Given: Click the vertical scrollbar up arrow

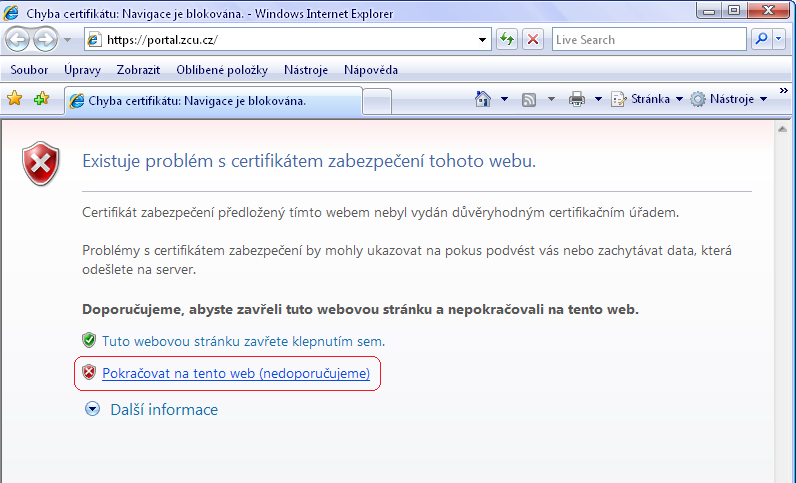Looking at the screenshot, I should 782,130.
